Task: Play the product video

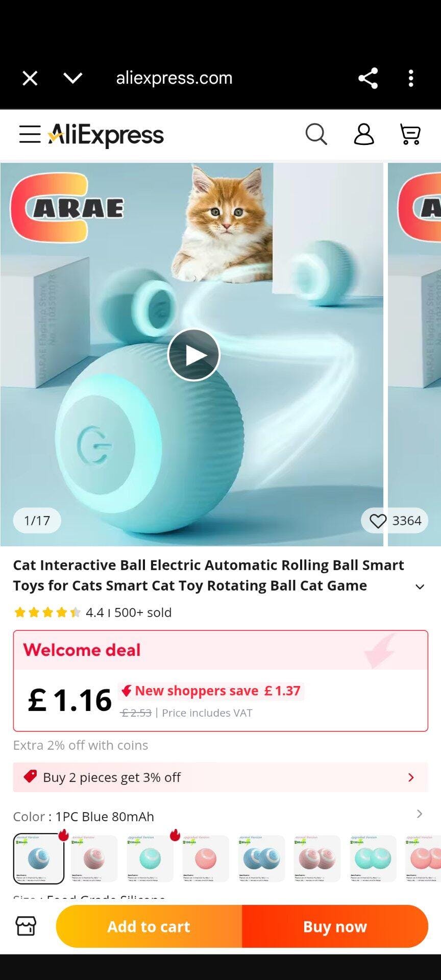Action: 193,355
